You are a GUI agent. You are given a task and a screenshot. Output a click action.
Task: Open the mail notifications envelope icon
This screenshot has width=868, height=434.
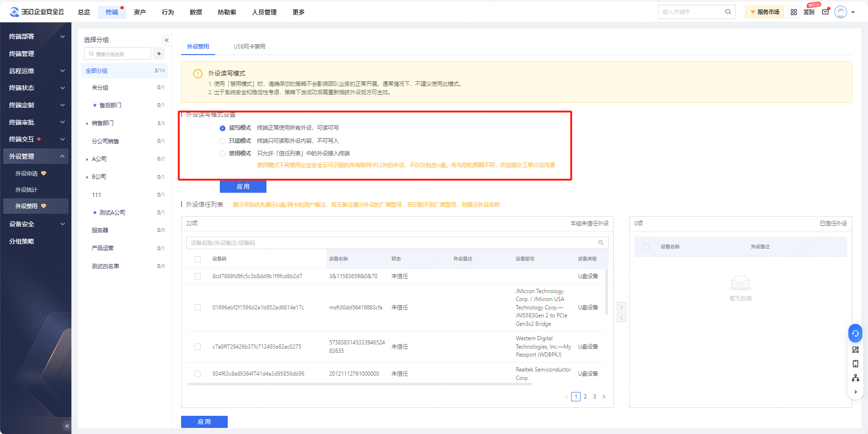[825, 12]
